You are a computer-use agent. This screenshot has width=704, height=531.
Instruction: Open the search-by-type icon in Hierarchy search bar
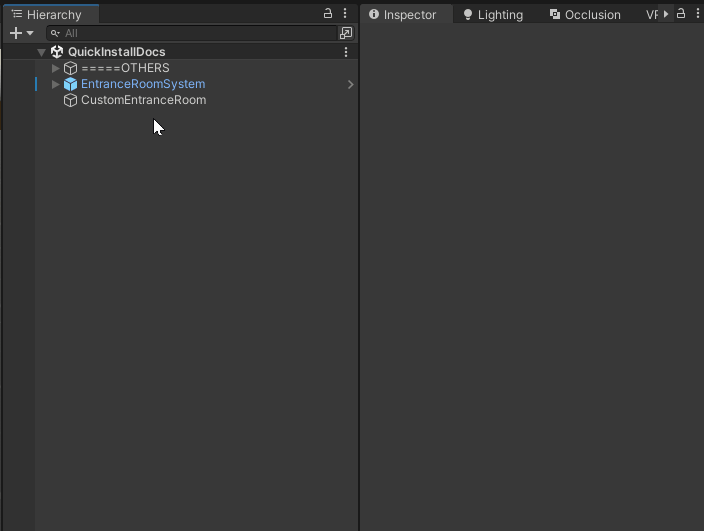tap(346, 33)
